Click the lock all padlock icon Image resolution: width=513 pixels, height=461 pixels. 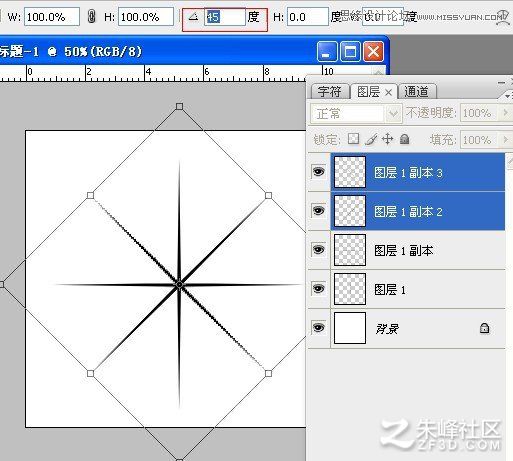point(404,139)
